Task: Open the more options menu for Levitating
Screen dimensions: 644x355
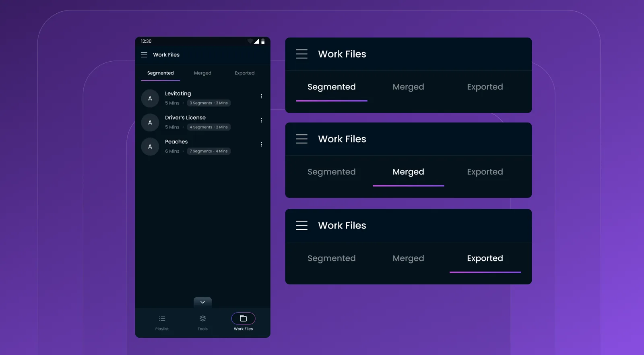Action: [261, 96]
